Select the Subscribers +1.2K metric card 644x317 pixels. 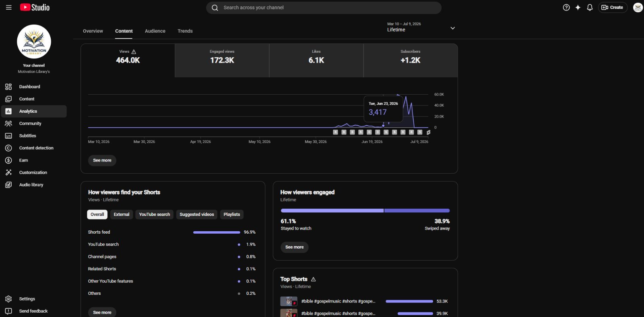click(x=411, y=60)
